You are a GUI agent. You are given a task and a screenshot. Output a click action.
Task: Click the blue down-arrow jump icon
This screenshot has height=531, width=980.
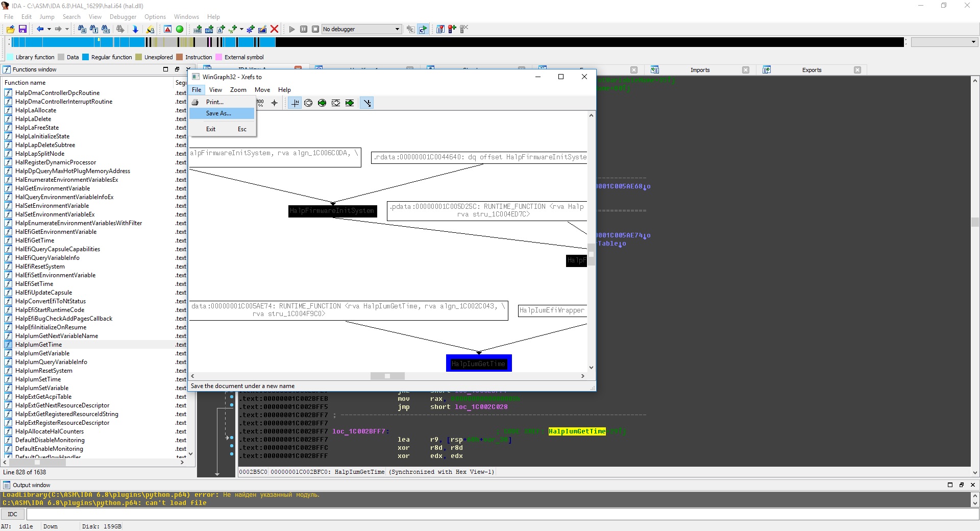[135, 29]
